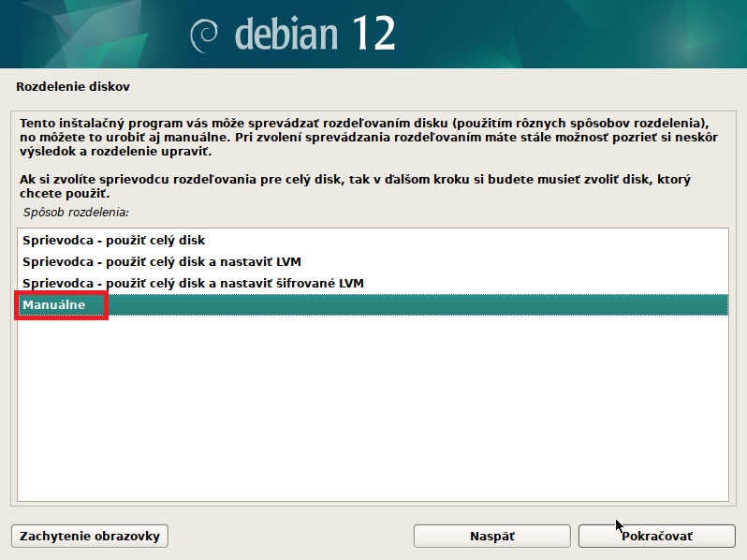The image size is (747, 560).
Task: Select "Sprievodca - použiť celý disk" option
Action: point(113,241)
